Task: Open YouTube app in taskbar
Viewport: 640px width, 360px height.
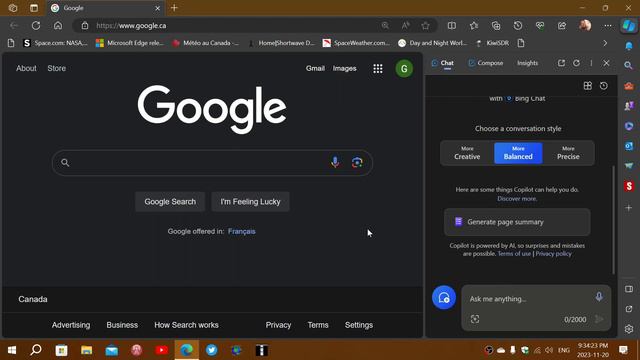Action: [162, 350]
